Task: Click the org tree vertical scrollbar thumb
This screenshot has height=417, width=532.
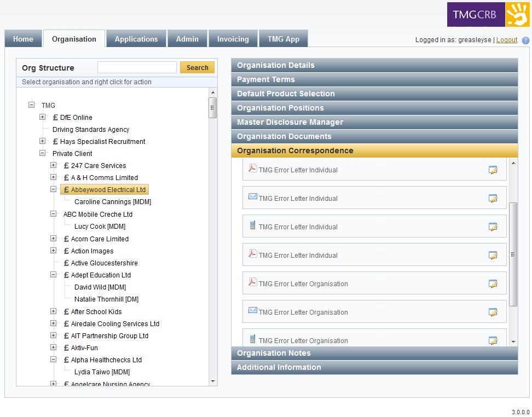Action: click(213, 108)
